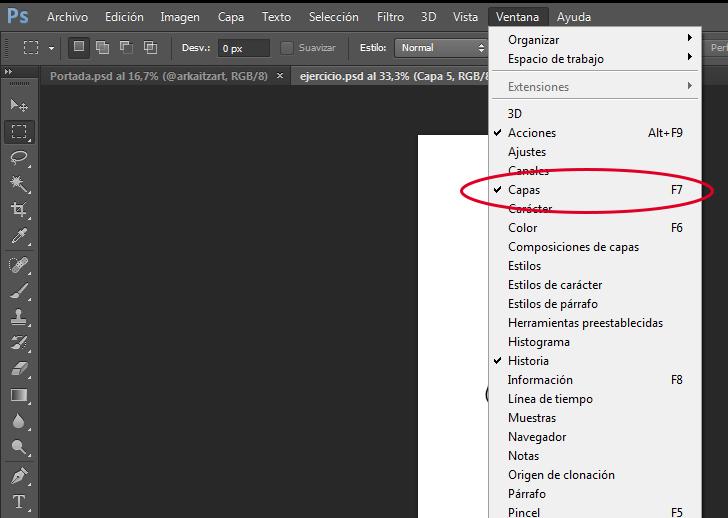Show the Histograma panel
The image size is (728, 518).
[x=595, y=342]
